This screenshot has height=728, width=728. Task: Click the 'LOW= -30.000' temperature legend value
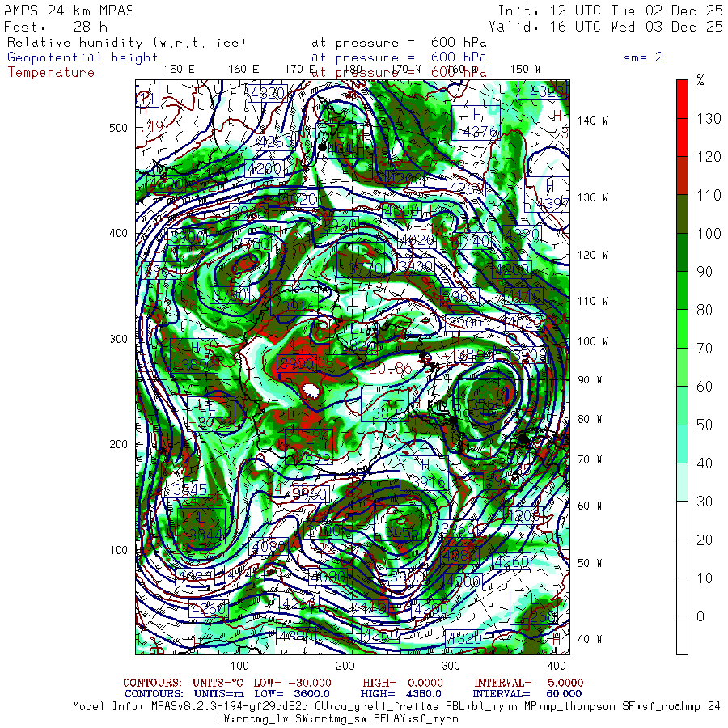293,683
